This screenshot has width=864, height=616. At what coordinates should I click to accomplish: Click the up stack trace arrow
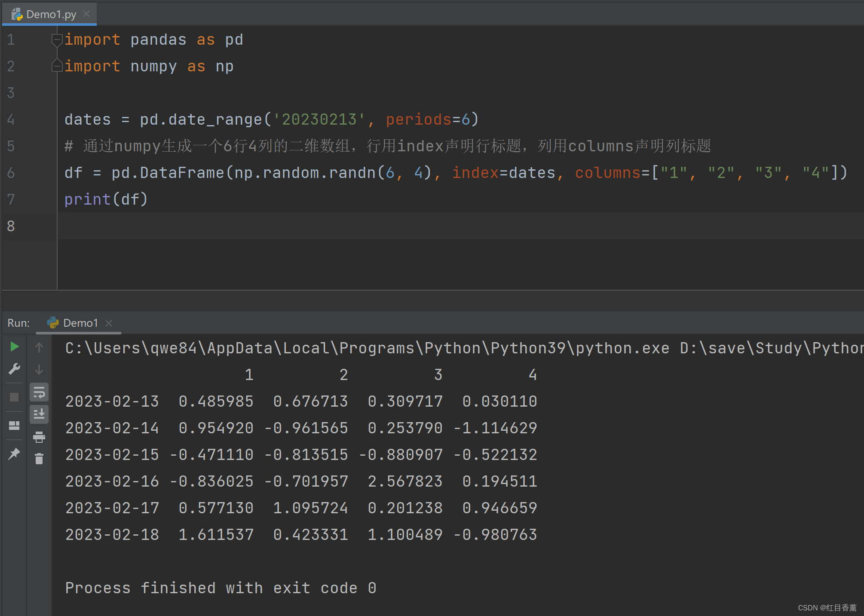click(x=39, y=347)
